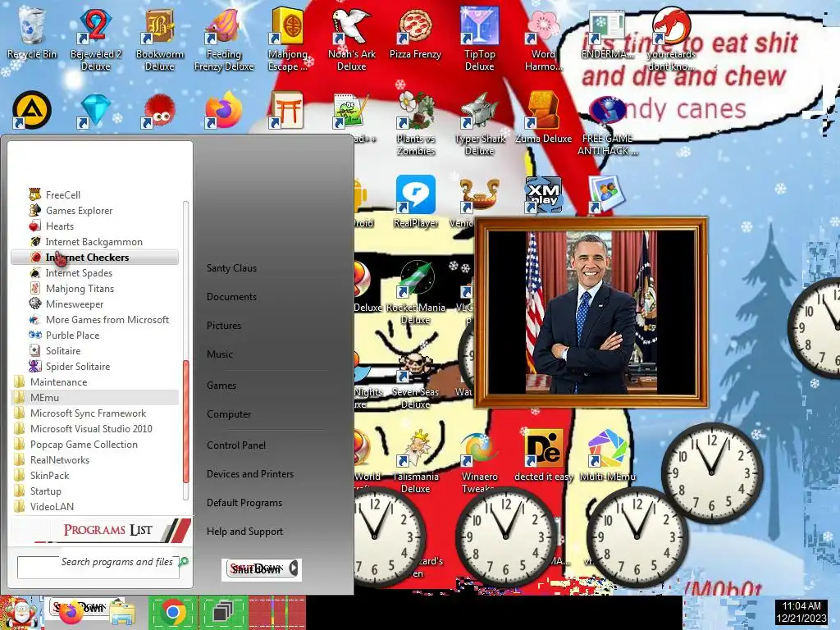Open XMPlay desktop shortcut
This screenshot has width=840, height=630.
click(543, 195)
